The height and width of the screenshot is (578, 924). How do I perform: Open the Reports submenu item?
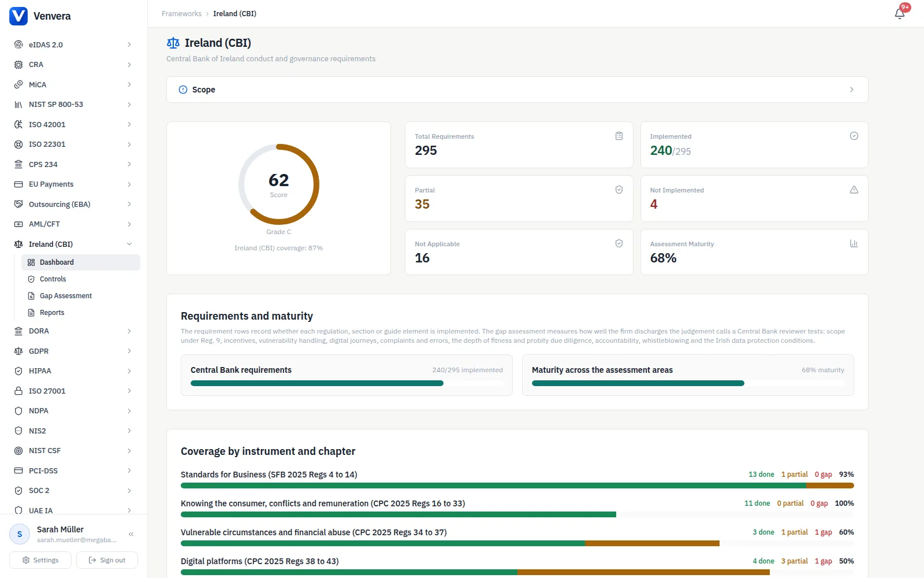click(81, 313)
